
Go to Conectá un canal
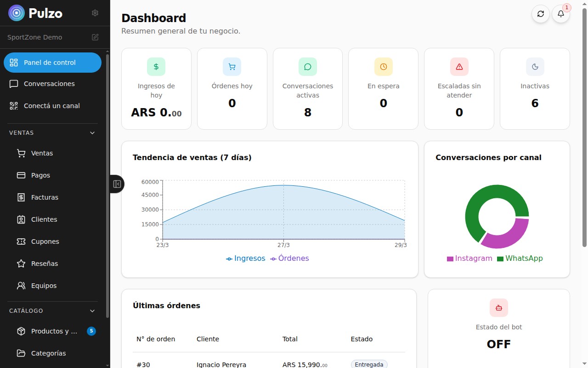point(51,106)
